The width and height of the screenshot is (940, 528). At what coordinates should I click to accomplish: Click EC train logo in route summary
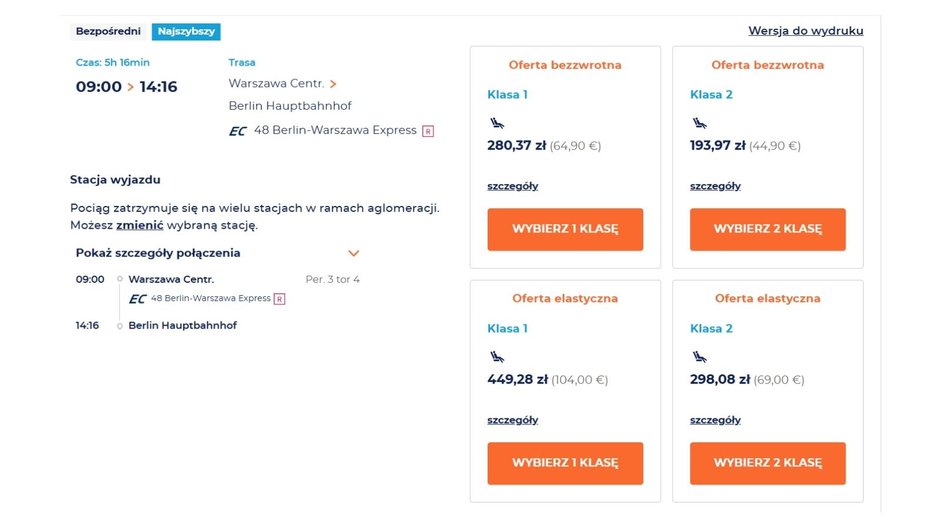point(238,130)
